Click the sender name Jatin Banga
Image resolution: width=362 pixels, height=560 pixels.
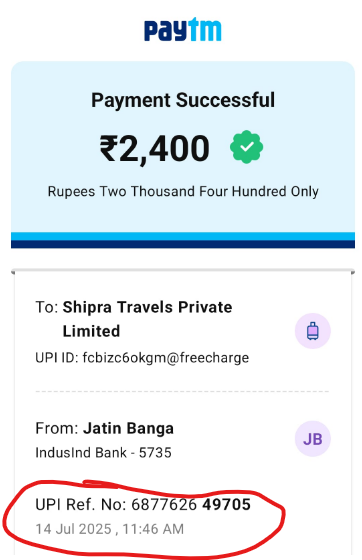[x=129, y=428]
